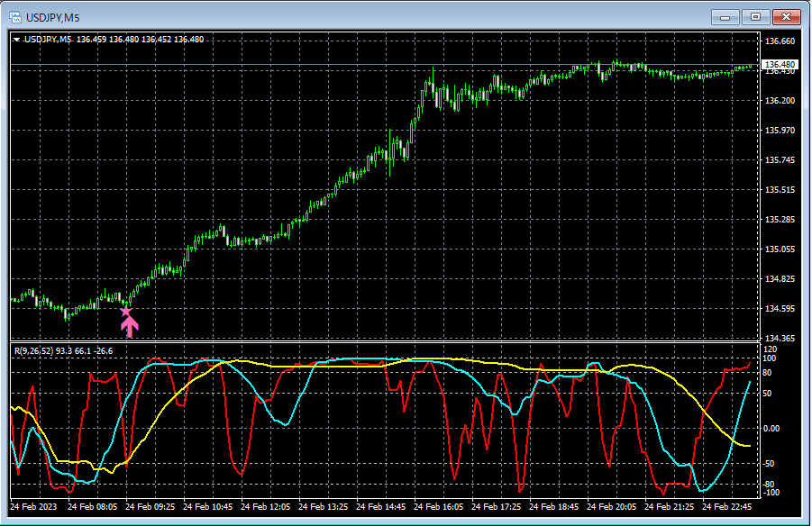Click the chart icon in the title bar
Viewport: 812px width, 526px height.
pos(14,16)
